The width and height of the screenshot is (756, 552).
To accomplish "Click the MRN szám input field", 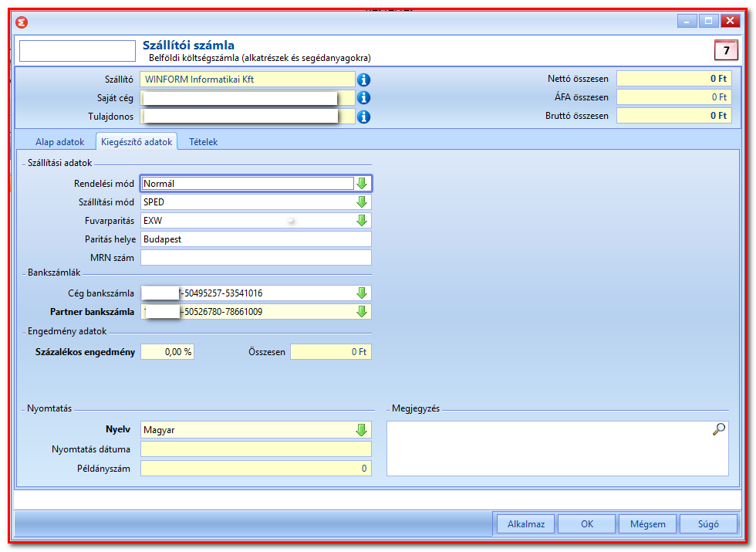I will tap(256, 258).
